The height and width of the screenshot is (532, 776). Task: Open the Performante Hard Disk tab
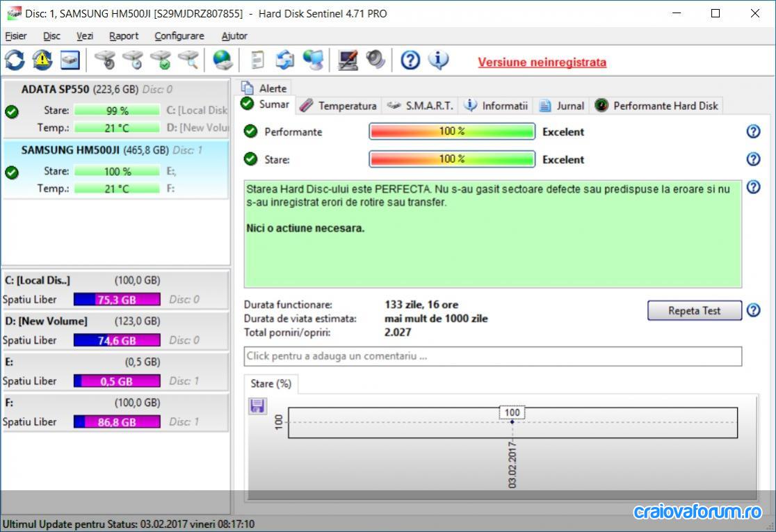tap(656, 106)
